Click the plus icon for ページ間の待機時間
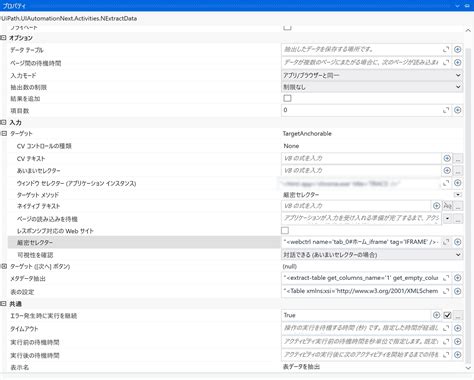Image resolution: width=474 pixels, height=380 pixels. click(457, 62)
